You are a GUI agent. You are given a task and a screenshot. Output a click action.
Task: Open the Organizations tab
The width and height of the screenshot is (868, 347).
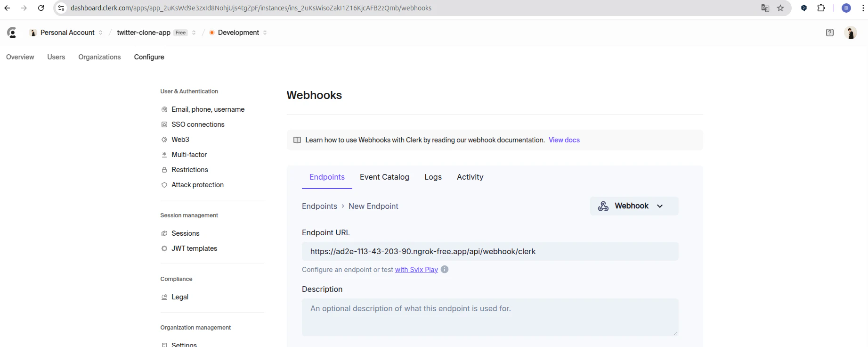(99, 57)
